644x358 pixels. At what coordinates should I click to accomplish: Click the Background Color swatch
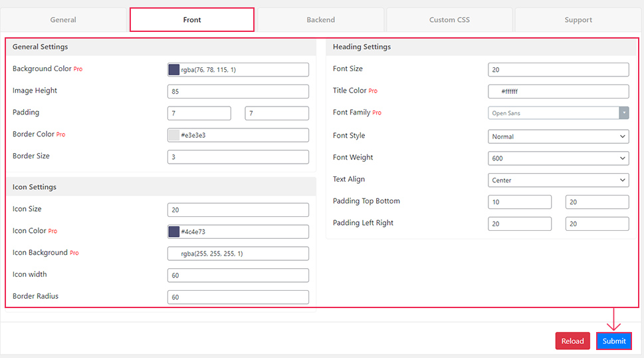(174, 69)
